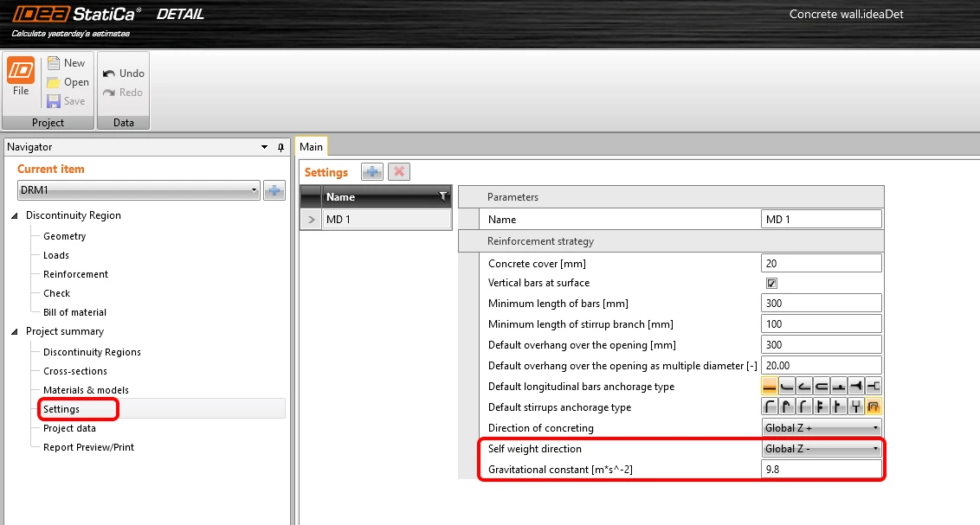Select the straight bar anchorage type icon
The image size is (980, 525).
[770, 387]
